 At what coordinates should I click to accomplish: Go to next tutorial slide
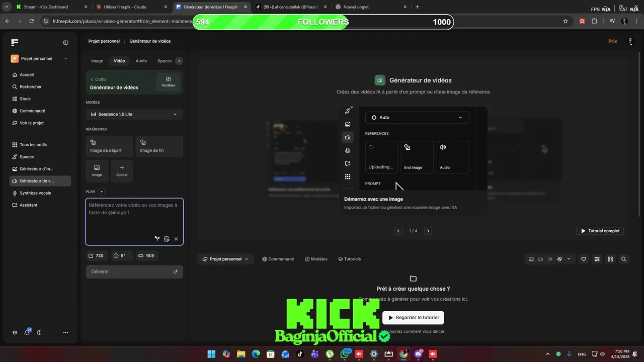(x=428, y=231)
